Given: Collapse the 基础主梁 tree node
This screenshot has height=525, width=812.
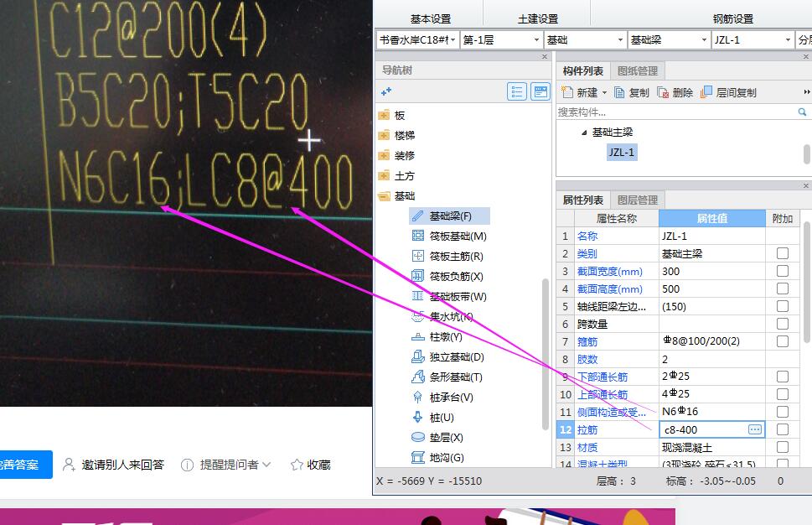Looking at the screenshot, I should pyautogui.click(x=584, y=133).
